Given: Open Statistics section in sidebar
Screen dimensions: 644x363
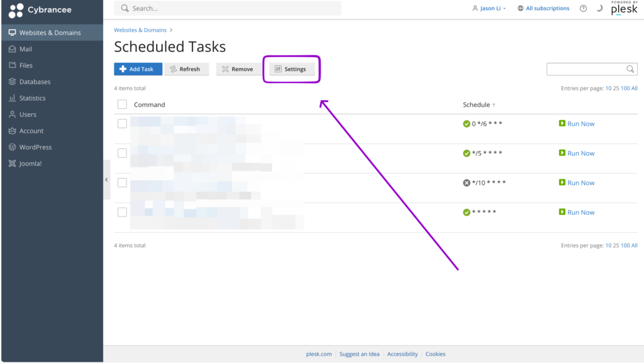Looking at the screenshot, I should (52, 98).
